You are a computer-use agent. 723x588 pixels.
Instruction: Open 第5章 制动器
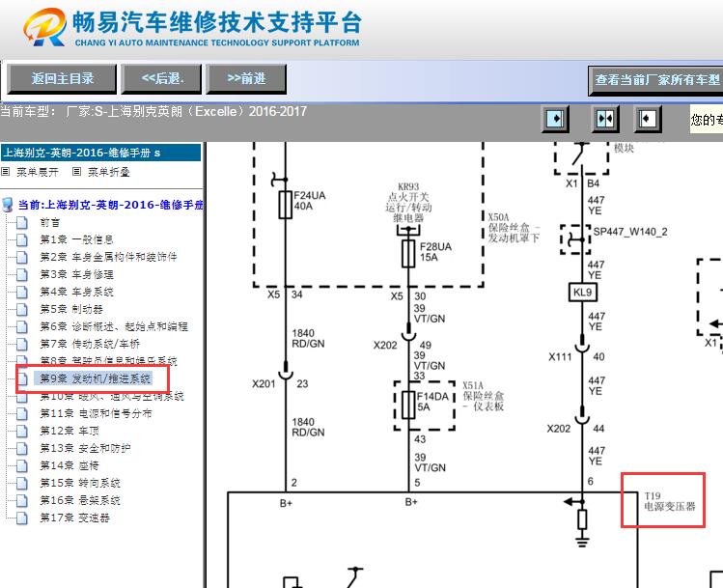71,309
